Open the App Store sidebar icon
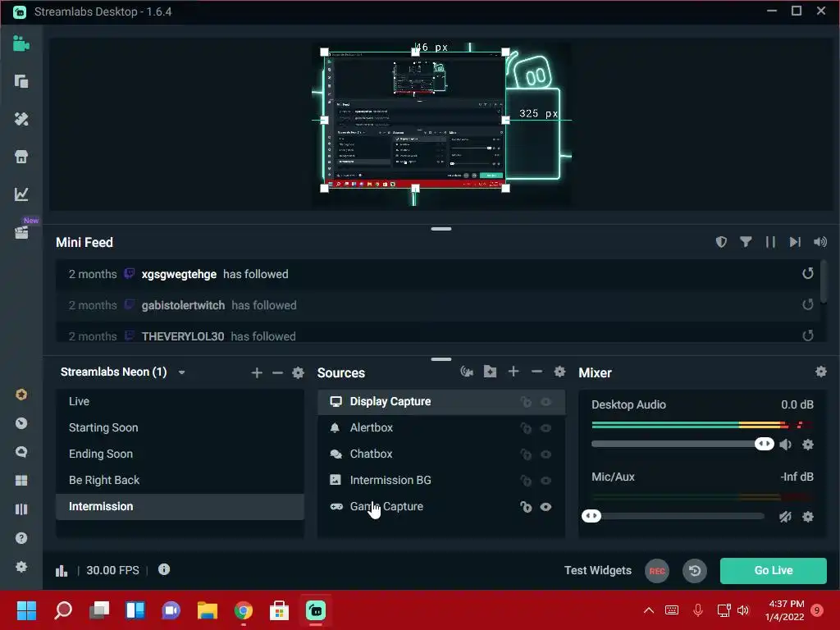This screenshot has height=630, width=840. [x=21, y=157]
